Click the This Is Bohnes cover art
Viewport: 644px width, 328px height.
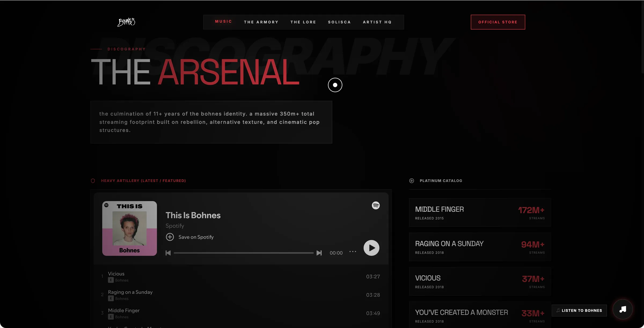[130, 228]
